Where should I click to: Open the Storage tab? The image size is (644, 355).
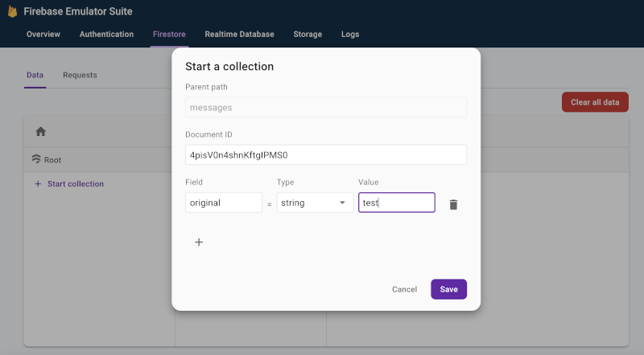(x=308, y=35)
